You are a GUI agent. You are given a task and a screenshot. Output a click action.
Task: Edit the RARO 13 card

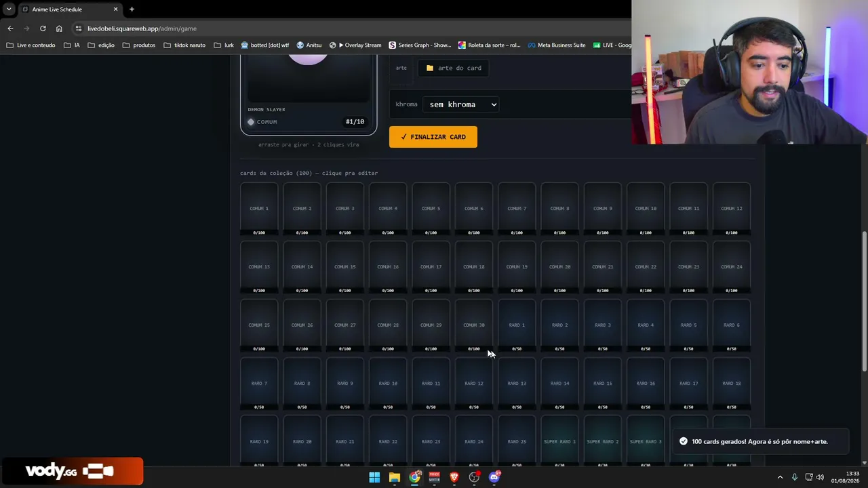tap(517, 384)
